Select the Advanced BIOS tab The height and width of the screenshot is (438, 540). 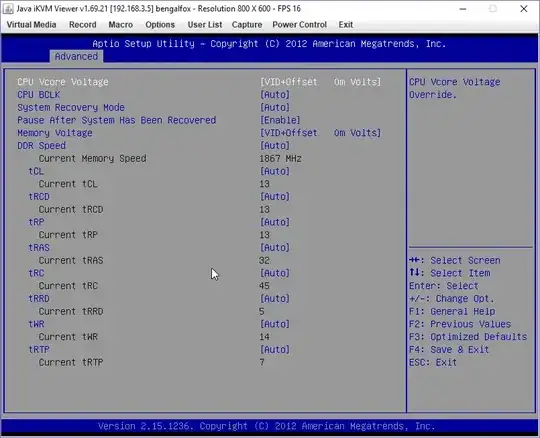(76, 56)
